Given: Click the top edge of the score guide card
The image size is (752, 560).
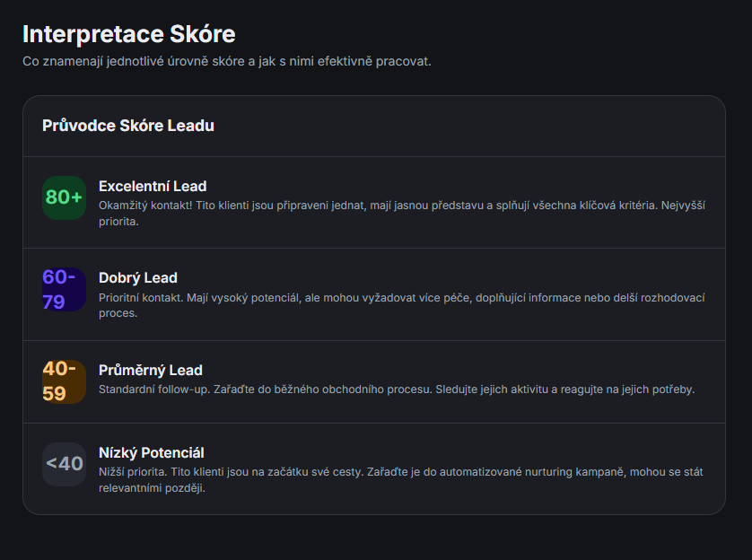Looking at the screenshot, I should click(x=376, y=101).
